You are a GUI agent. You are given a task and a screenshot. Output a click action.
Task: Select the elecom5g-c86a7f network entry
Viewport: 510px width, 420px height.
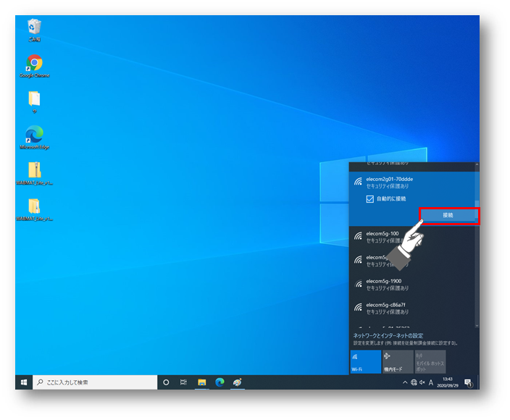click(x=411, y=308)
